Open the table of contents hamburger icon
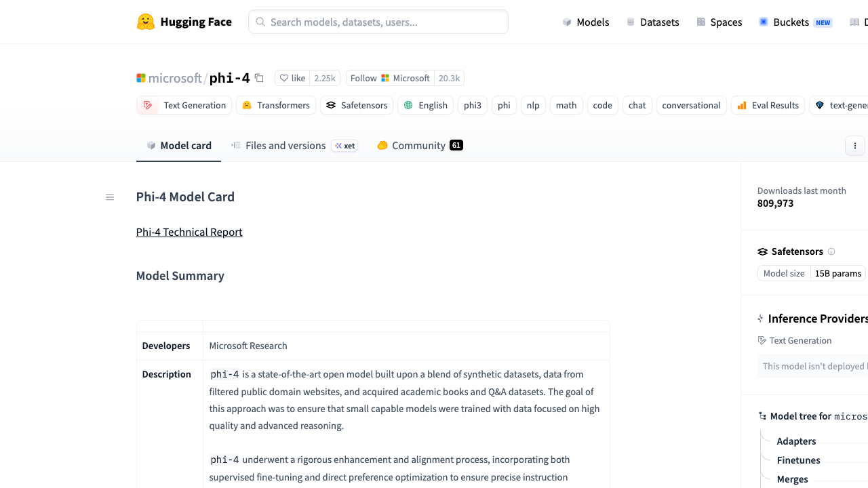This screenshot has width=868, height=488. tap(110, 197)
